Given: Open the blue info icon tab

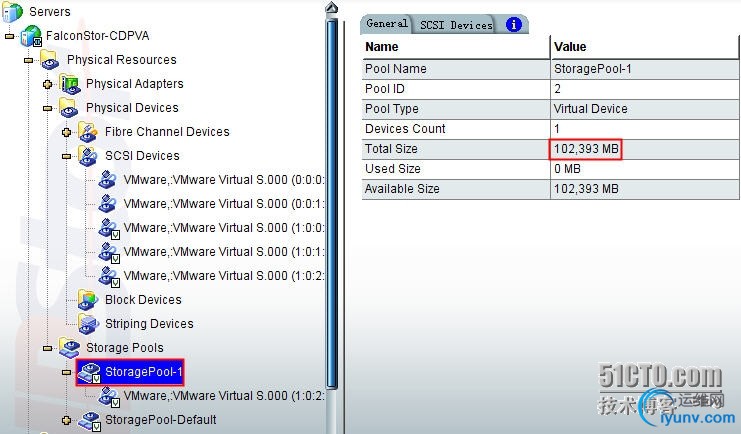Looking at the screenshot, I should [x=514, y=25].
